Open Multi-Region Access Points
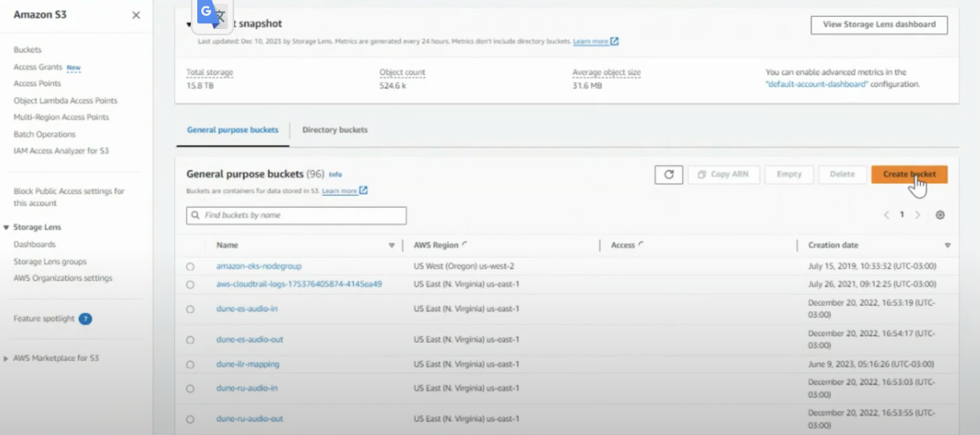The image size is (980, 435). (62, 117)
